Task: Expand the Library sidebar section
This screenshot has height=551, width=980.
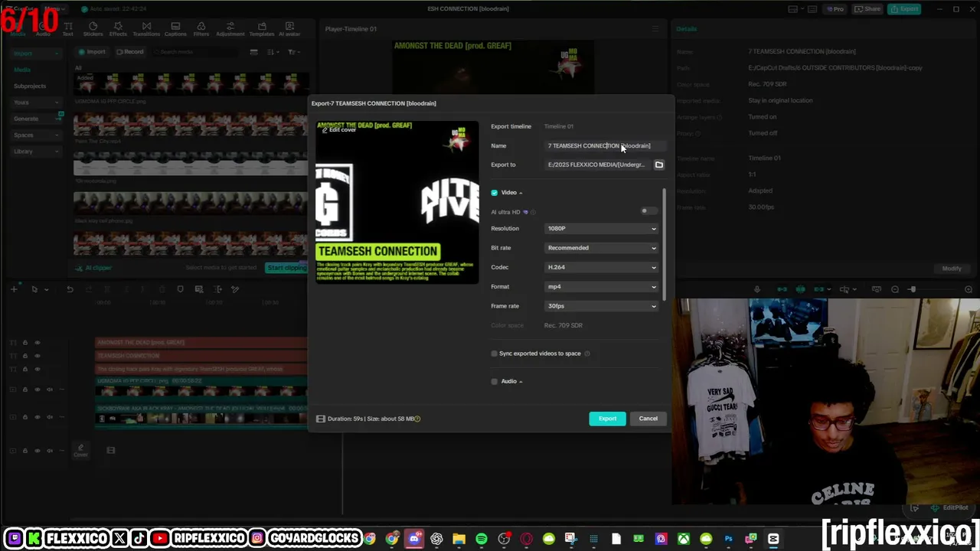Action: [x=35, y=152]
